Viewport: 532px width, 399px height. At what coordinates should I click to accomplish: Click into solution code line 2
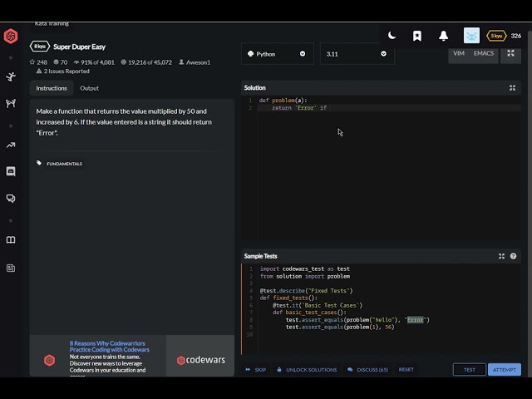coord(388,108)
